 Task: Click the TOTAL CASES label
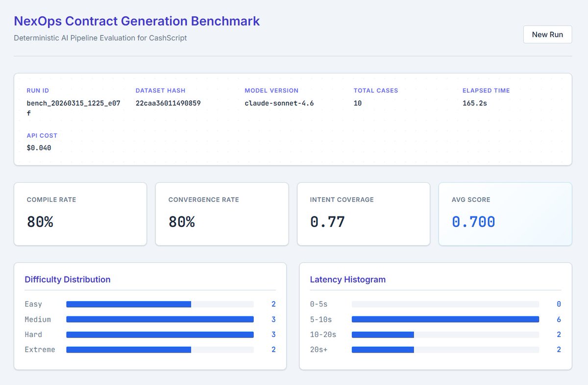coord(376,91)
